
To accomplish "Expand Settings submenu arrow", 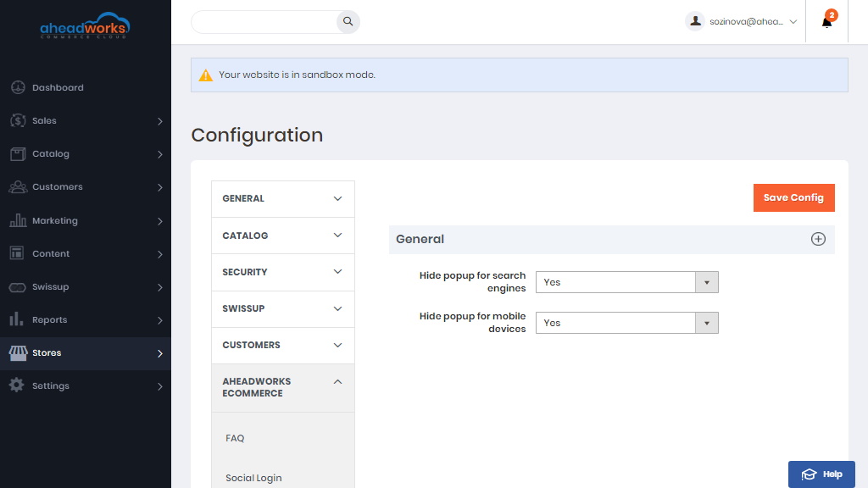I will point(159,386).
